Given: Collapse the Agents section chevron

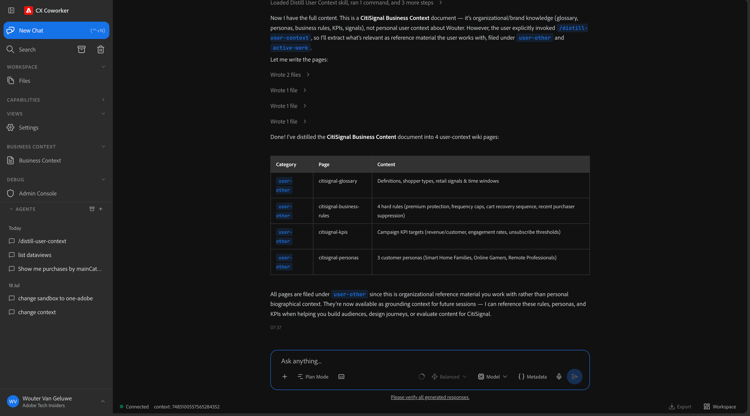Looking at the screenshot, I should click(11, 209).
